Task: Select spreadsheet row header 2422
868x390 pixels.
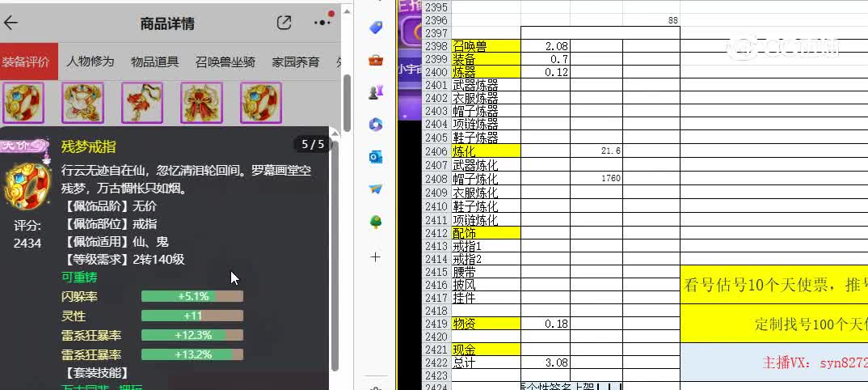Action: (436, 362)
